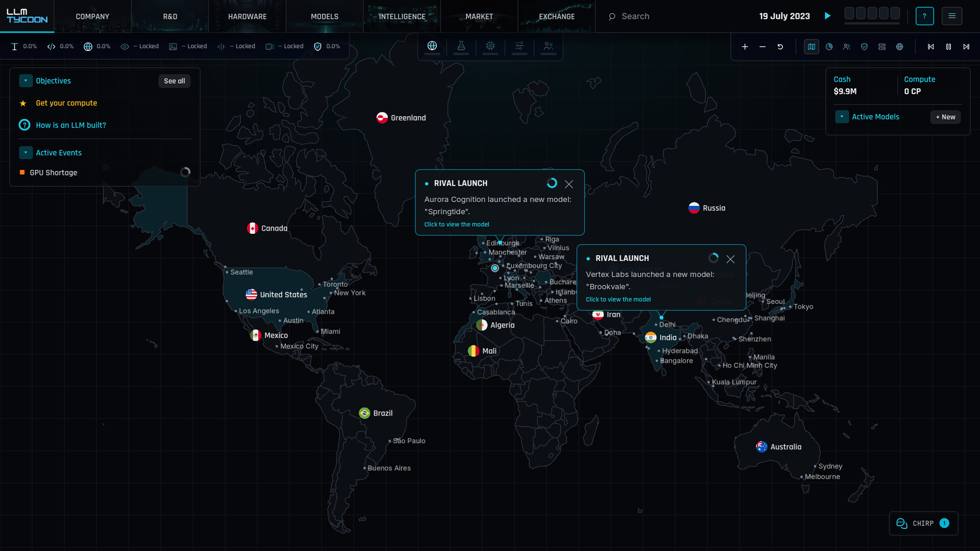The width and height of the screenshot is (980, 551).
Task: Open the EXCHANGE tab
Action: (x=556, y=16)
